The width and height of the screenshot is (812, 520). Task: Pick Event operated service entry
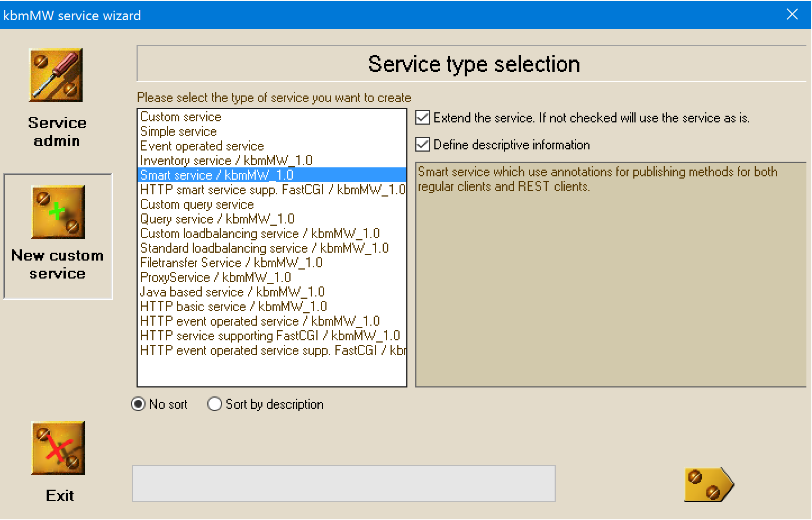202,146
